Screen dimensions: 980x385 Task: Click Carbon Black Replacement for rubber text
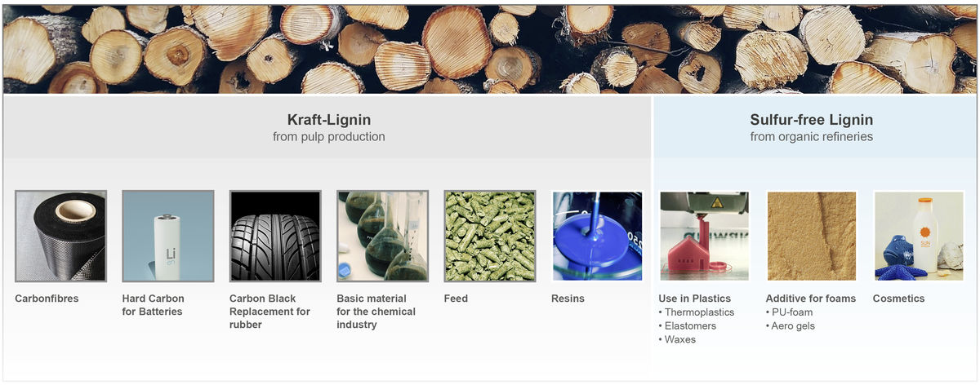(270, 312)
